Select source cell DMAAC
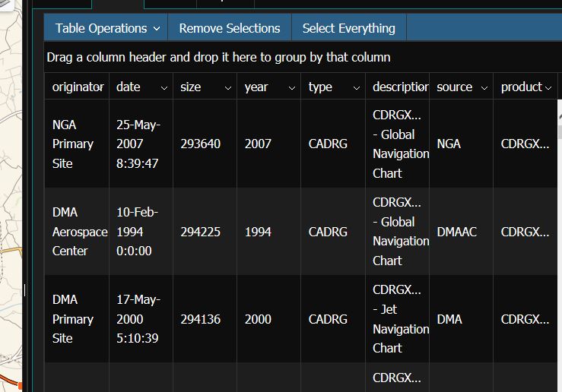Screen dimensions: 562x392 point(462,232)
